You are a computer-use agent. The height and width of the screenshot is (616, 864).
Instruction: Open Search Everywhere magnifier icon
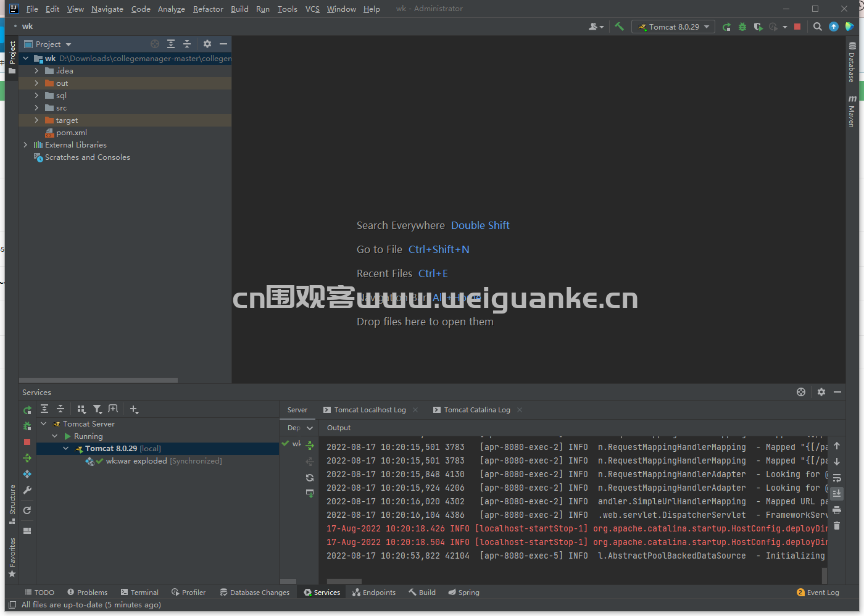(x=818, y=27)
